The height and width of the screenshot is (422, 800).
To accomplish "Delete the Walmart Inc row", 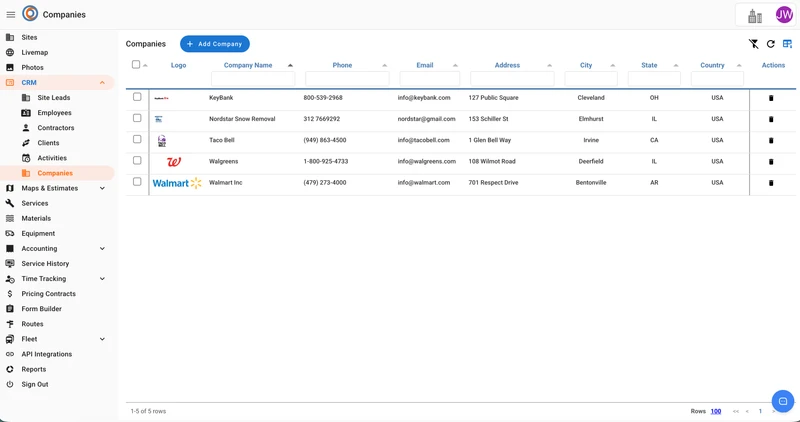I will click(x=771, y=183).
